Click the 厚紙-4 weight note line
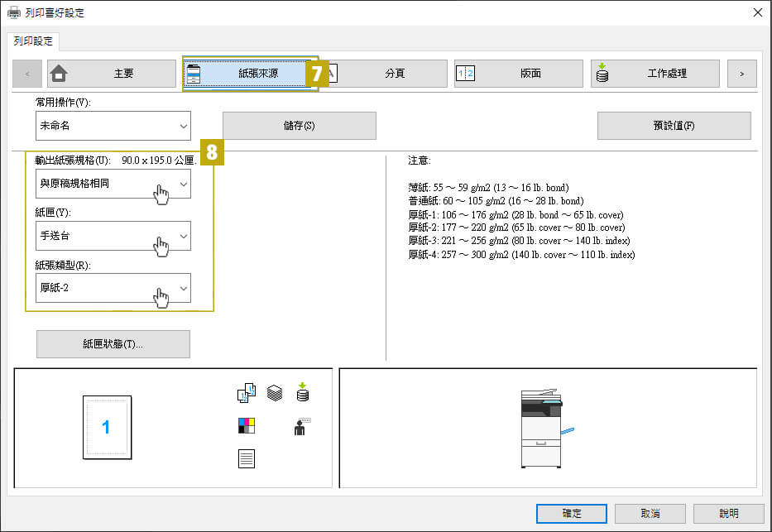The width and height of the screenshot is (772, 532). [521, 255]
